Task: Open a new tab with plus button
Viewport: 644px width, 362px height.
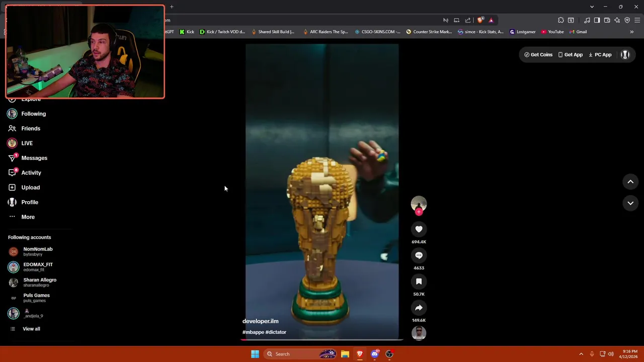Action: [x=172, y=7]
